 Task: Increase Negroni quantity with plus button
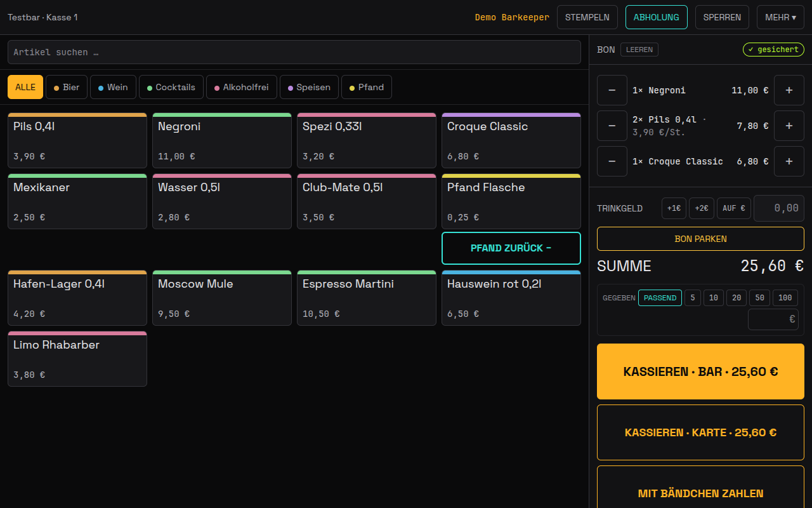click(x=789, y=90)
